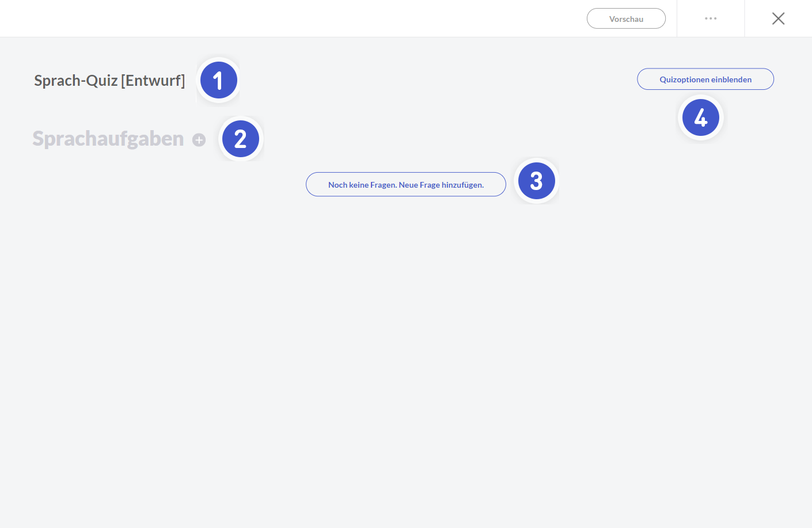Open the three-dots more options menu
This screenshot has width=812, height=528.
coord(711,18)
